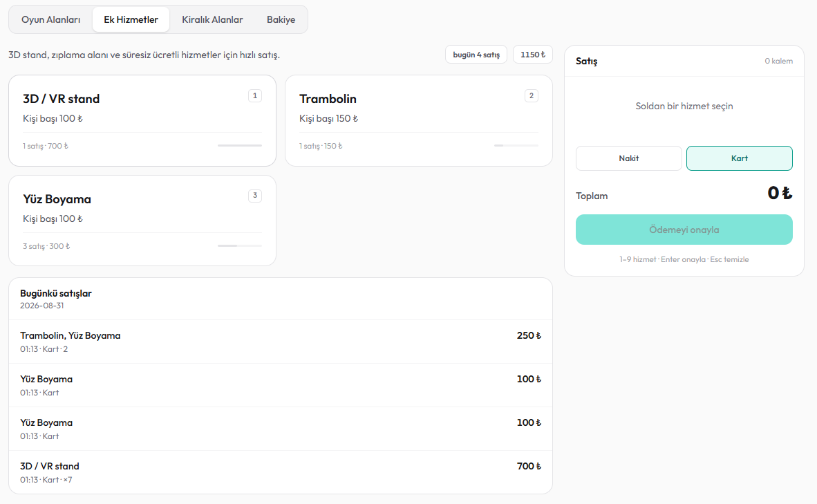Click the "1150 ₺" daily total badge
This screenshot has width=817, height=504.
pyautogui.click(x=533, y=55)
